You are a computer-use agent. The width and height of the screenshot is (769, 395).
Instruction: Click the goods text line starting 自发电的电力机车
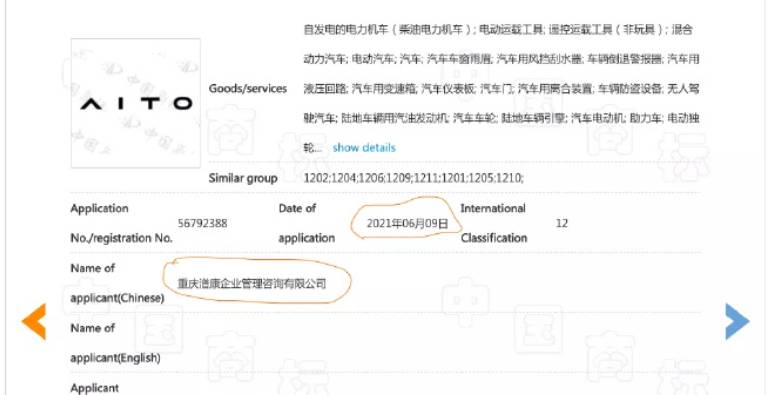(x=498, y=30)
